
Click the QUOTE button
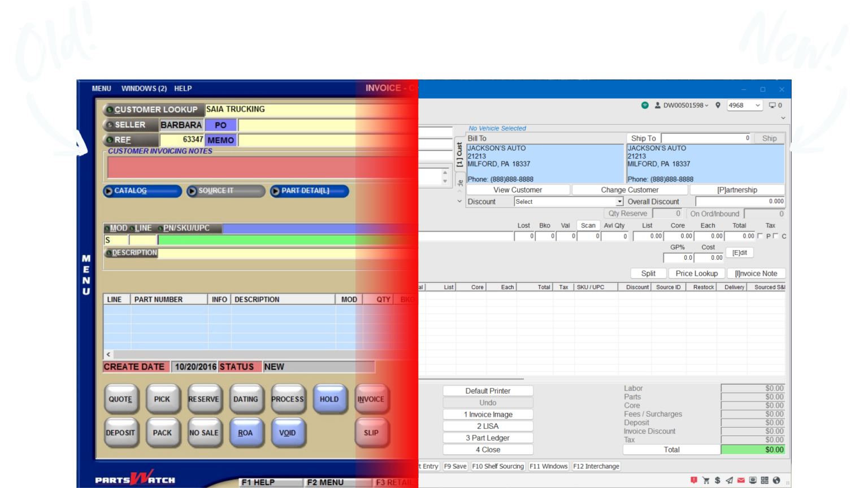pos(120,399)
